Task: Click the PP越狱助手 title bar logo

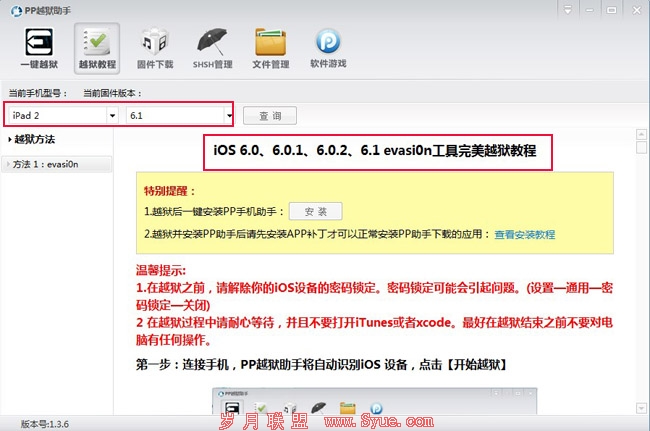Action: [16, 11]
